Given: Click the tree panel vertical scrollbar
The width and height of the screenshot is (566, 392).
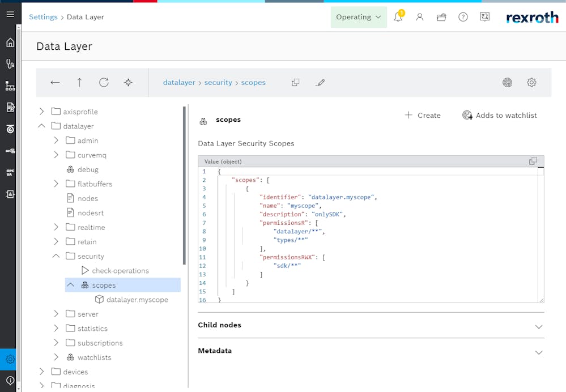Looking at the screenshot, I should tap(185, 185).
